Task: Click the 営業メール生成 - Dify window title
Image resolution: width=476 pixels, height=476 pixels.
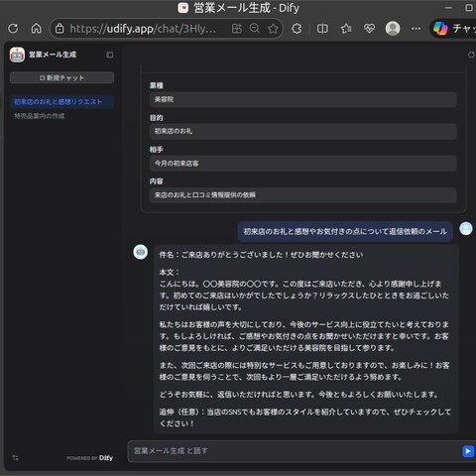Action: (x=246, y=8)
